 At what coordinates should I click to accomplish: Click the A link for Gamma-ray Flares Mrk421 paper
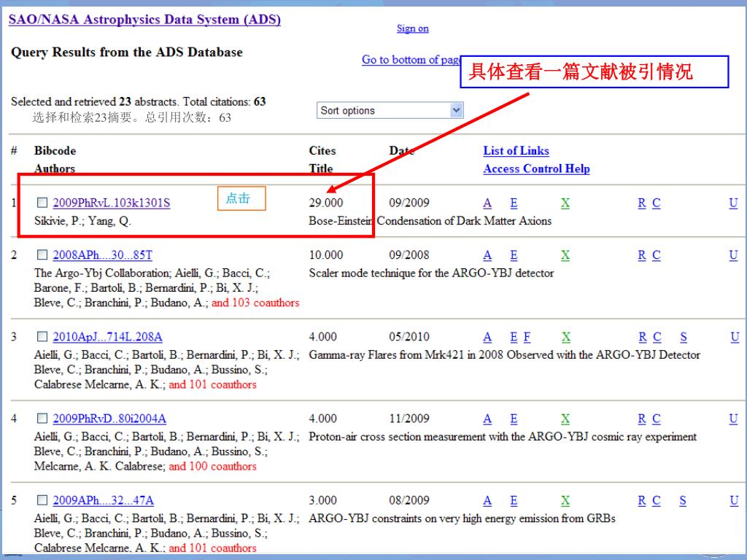coord(487,337)
